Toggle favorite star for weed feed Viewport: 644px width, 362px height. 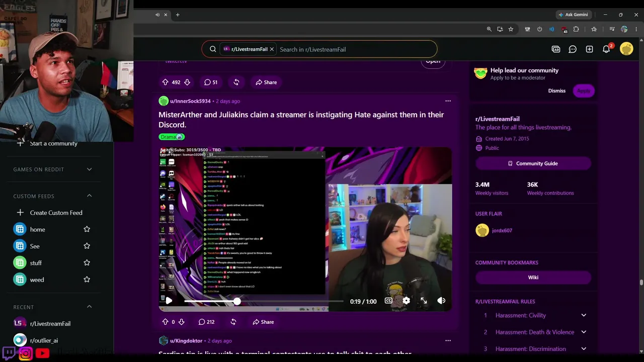(87, 280)
